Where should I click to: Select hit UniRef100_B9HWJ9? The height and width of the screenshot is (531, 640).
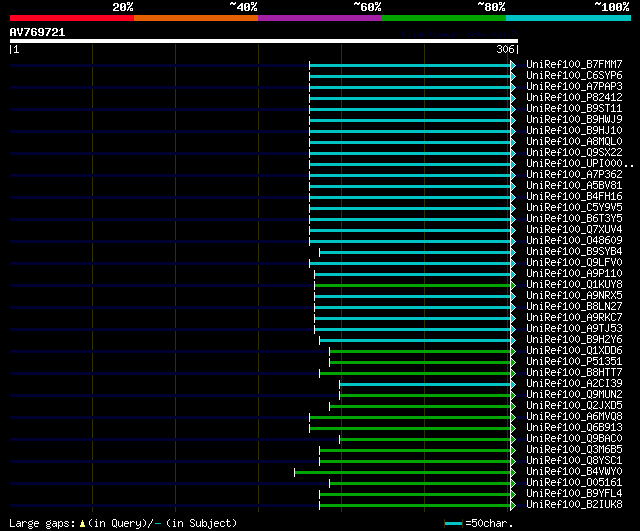pos(574,120)
